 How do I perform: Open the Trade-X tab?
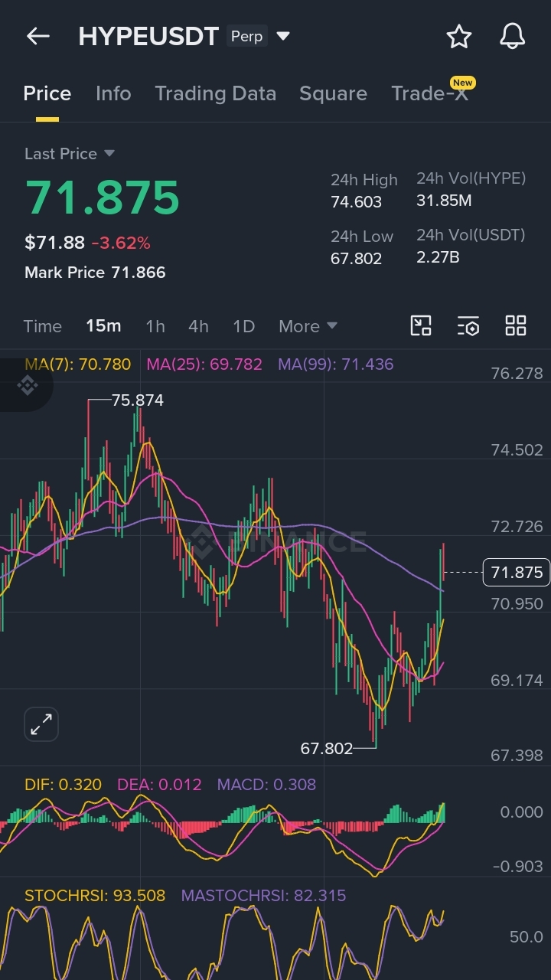[429, 93]
